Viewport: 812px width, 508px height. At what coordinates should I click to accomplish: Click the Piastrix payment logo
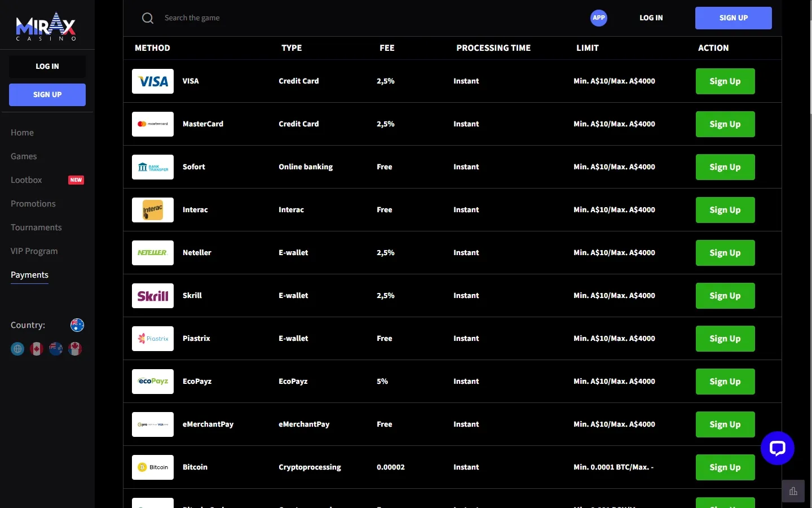[153, 339]
